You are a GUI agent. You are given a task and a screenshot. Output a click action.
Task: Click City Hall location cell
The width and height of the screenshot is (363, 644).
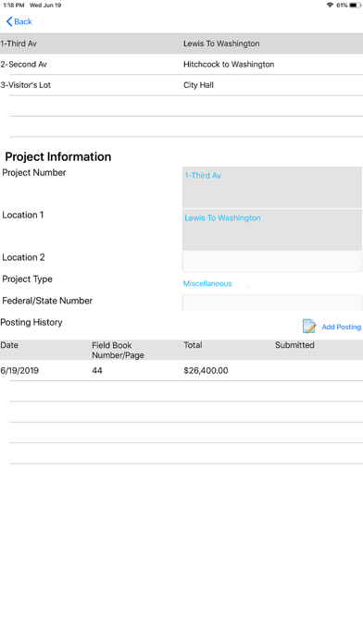click(198, 85)
